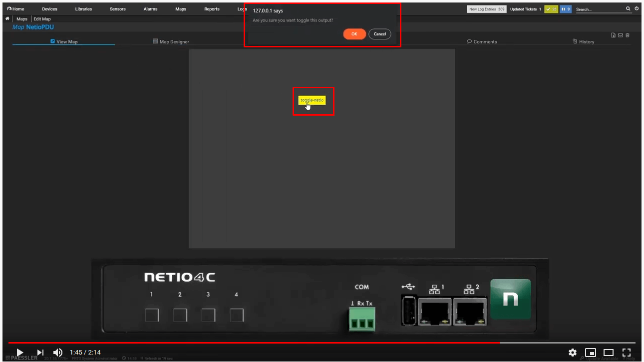The image size is (644, 362).
Task: Open the Home menu
Action: pos(15,9)
